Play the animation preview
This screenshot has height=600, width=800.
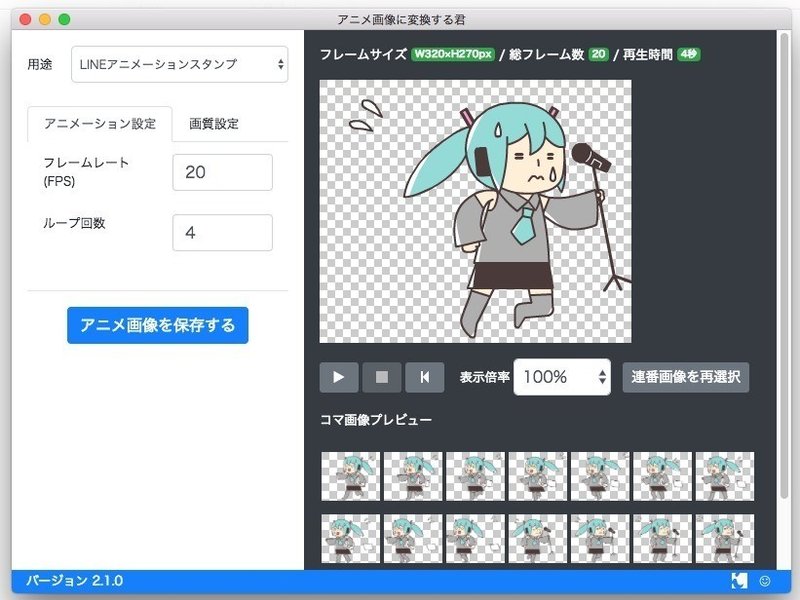pyautogui.click(x=339, y=377)
